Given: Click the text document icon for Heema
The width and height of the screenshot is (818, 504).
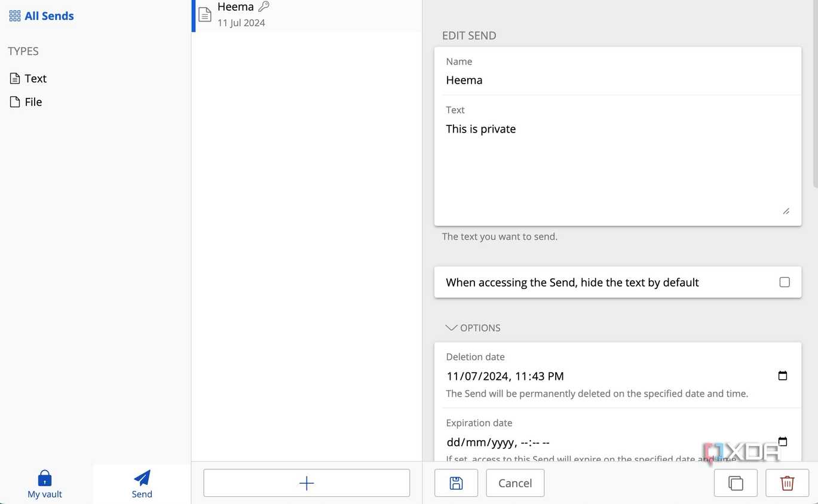Looking at the screenshot, I should pyautogui.click(x=205, y=14).
